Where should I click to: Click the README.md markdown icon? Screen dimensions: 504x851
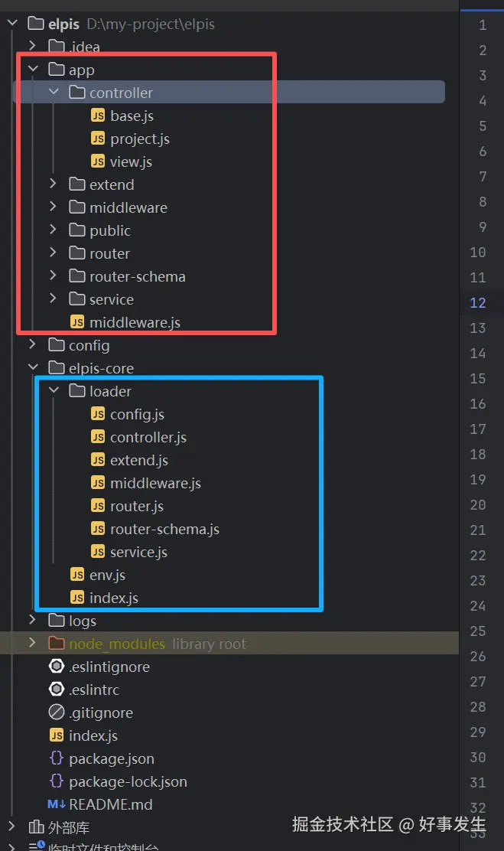[x=56, y=804]
